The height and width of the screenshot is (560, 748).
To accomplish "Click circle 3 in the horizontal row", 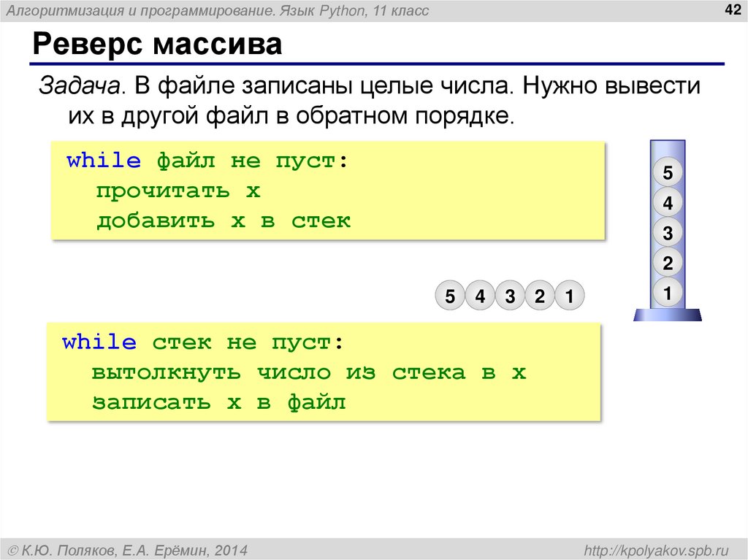I will (509, 296).
